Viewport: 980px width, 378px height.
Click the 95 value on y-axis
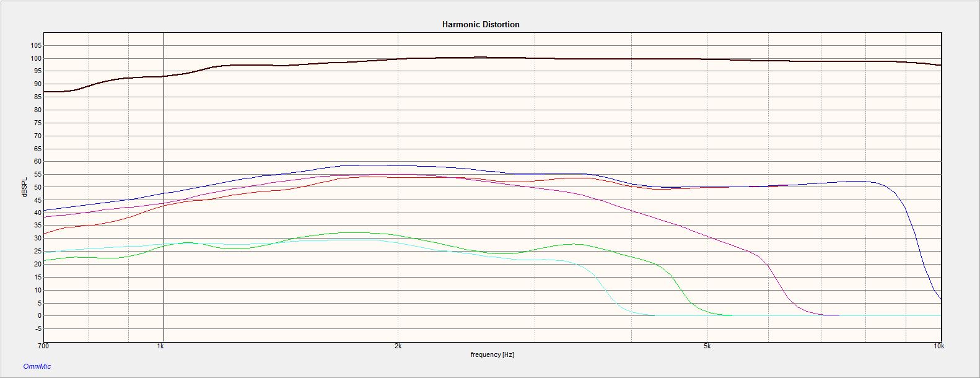[38, 71]
